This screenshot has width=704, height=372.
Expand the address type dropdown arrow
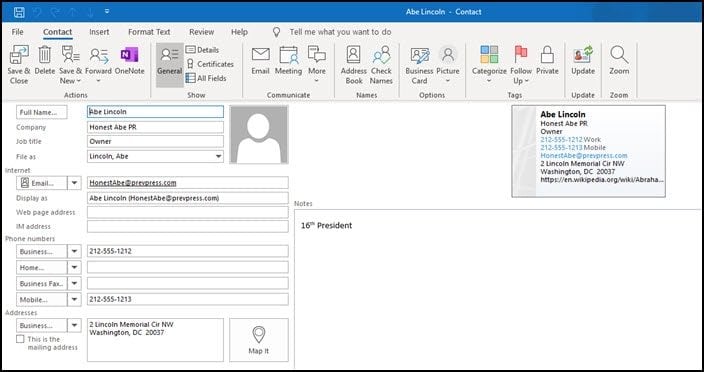point(75,325)
